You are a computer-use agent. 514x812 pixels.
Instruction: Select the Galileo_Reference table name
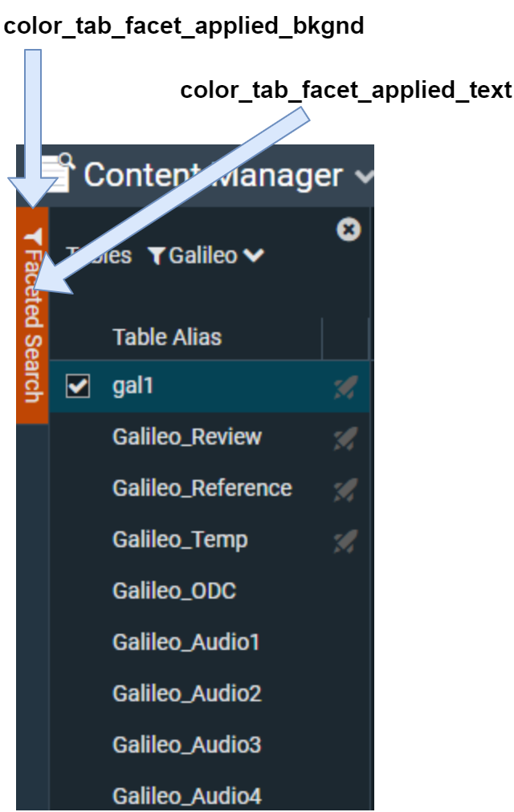(202, 489)
